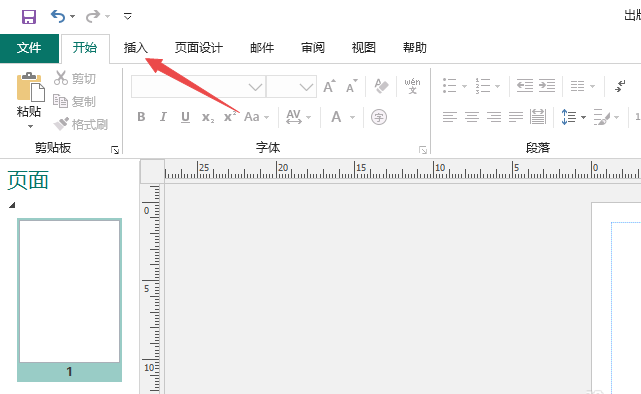
Task: Open the Customize Quick Access Toolbar dropdown
Action: click(x=128, y=16)
